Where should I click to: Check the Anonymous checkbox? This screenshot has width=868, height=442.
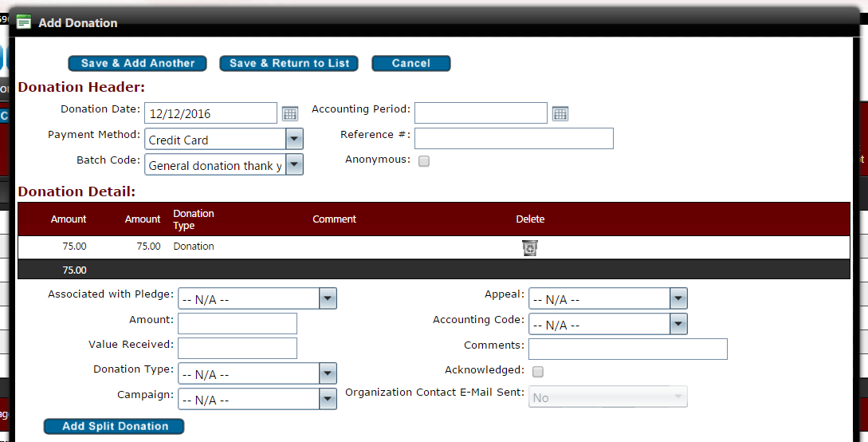[424, 161]
